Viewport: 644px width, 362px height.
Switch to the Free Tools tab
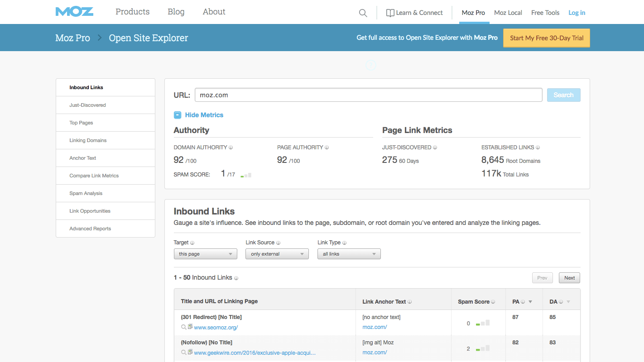click(x=545, y=13)
